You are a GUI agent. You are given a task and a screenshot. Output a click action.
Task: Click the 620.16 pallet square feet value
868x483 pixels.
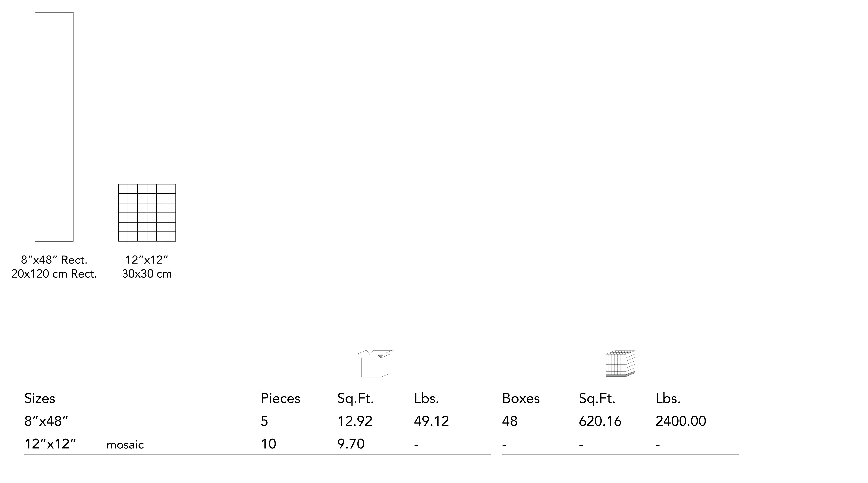[600, 421]
